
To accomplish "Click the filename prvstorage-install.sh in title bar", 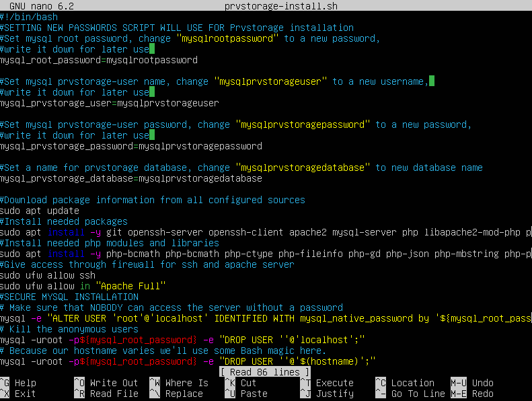I will 281,6.
